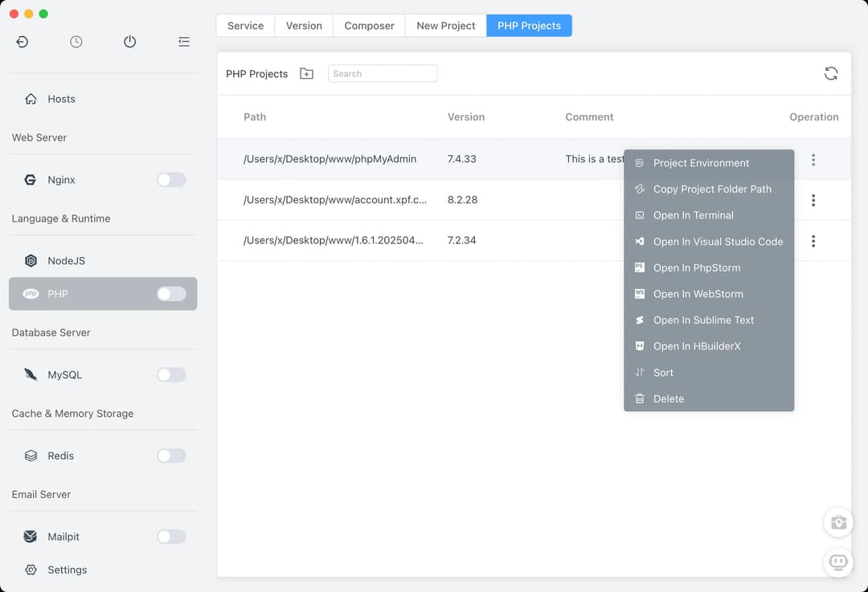Select Nginx label in sidebar

[61, 180]
